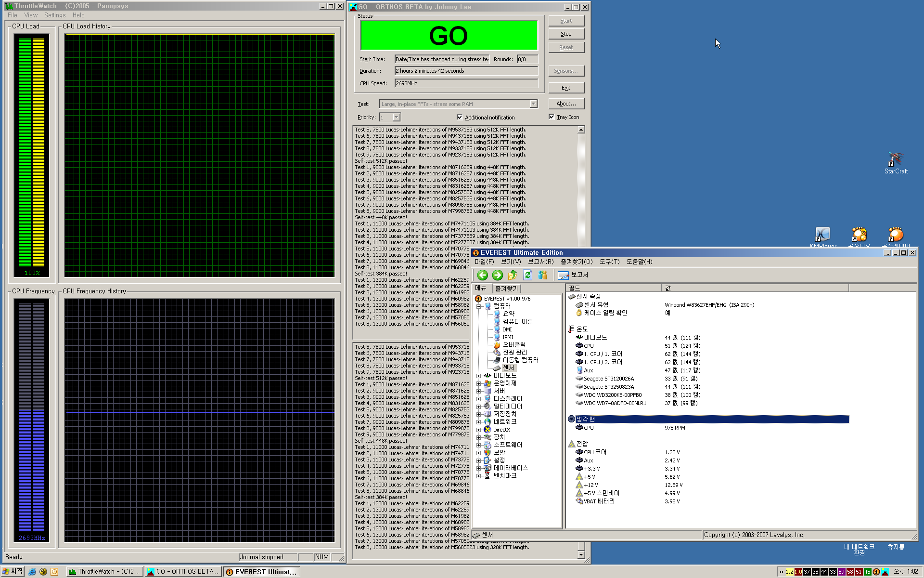Click the EVEREST tray info icon
Screen dimensions: 924x578
(x=876, y=572)
